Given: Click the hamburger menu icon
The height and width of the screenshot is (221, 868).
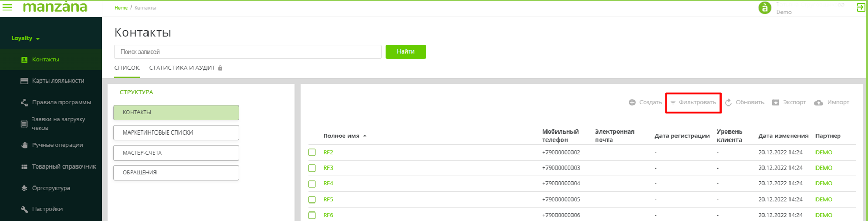Looking at the screenshot, I should [7, 7].
